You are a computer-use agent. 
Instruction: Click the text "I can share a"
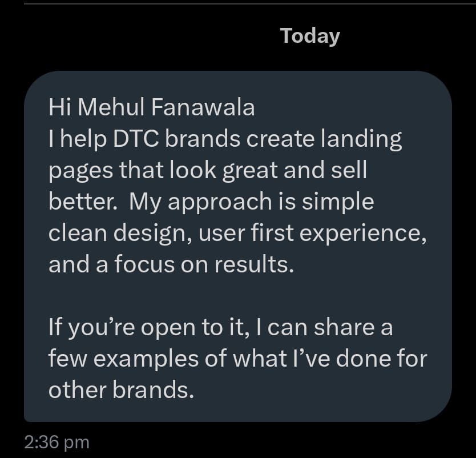pyautogui.click(x=330, y=328)
